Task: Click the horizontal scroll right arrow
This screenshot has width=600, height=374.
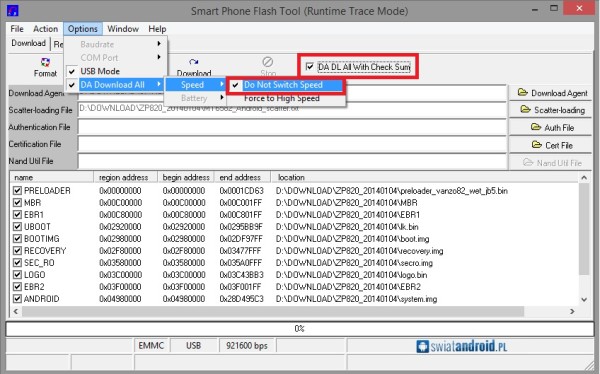Action: pyautogui.click(x=572, y=311)
